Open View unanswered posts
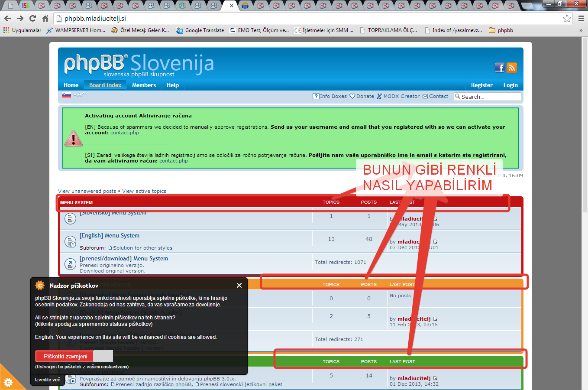588x390 pixels. tap(87, 191)
